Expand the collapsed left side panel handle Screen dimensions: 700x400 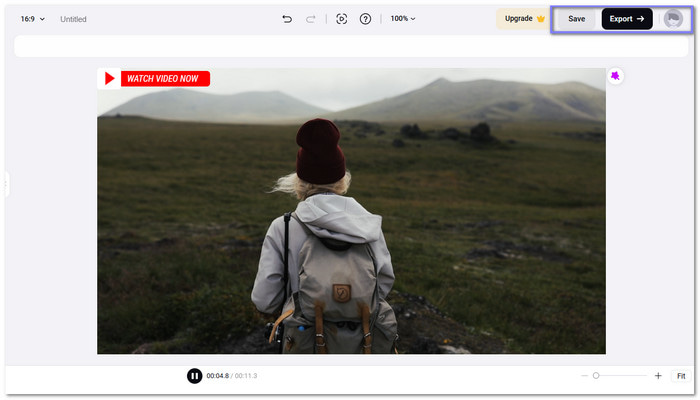point(6,184)
